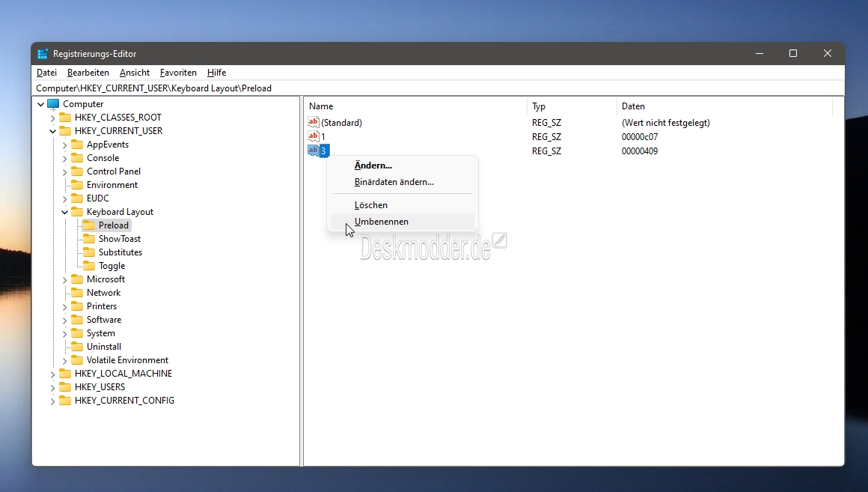Expand HKEY_LOCAL_MACHINE branch
The image size is (868, 492).
click(x=52, y=374)
